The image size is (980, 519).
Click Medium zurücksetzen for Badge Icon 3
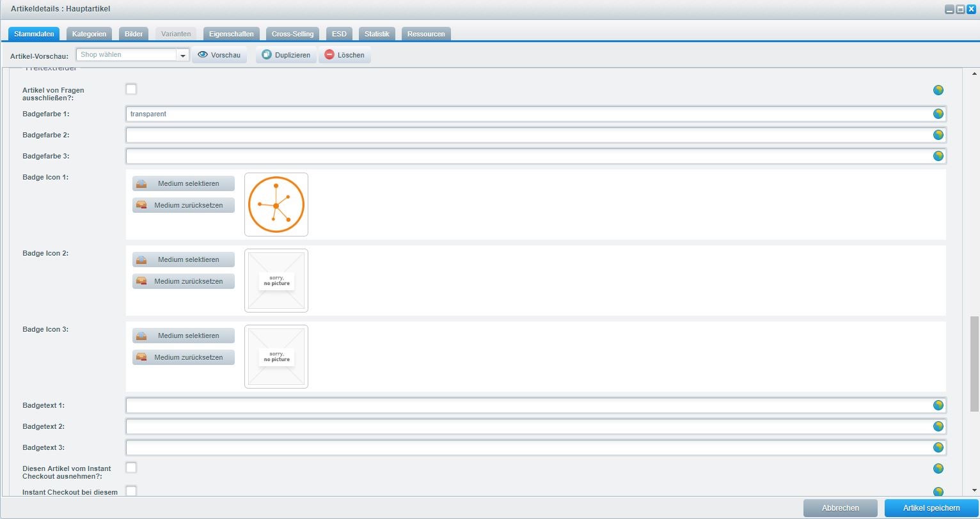click(x=184, y=357)
